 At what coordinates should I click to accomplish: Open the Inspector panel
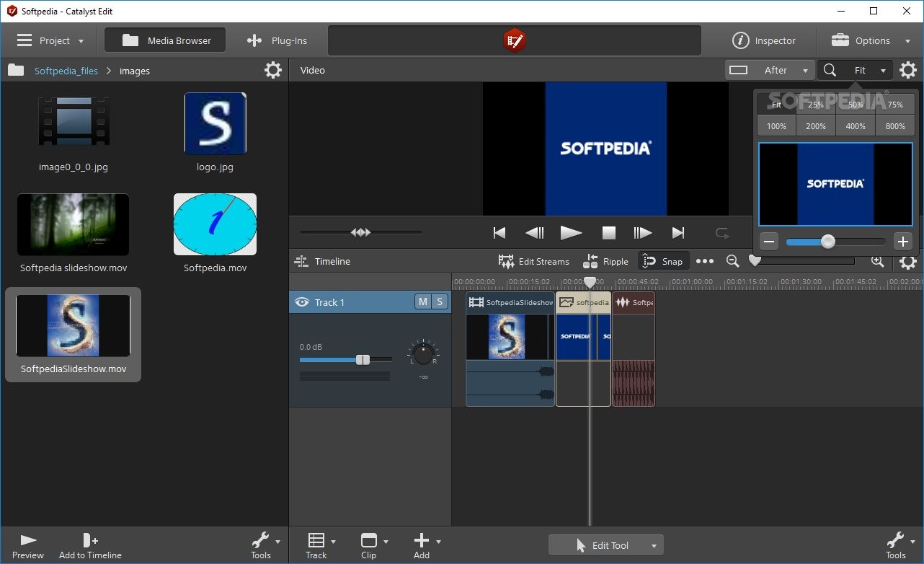[764, 40]
